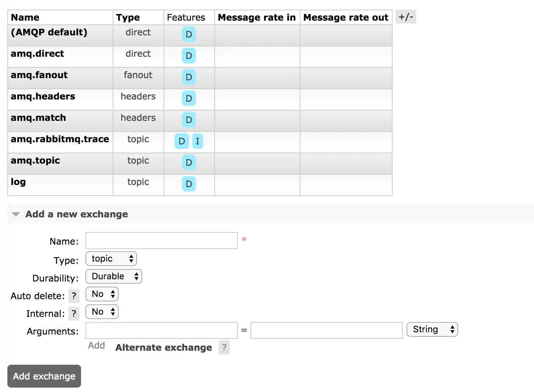Open the Auto delete dropdown

point(102,294)
